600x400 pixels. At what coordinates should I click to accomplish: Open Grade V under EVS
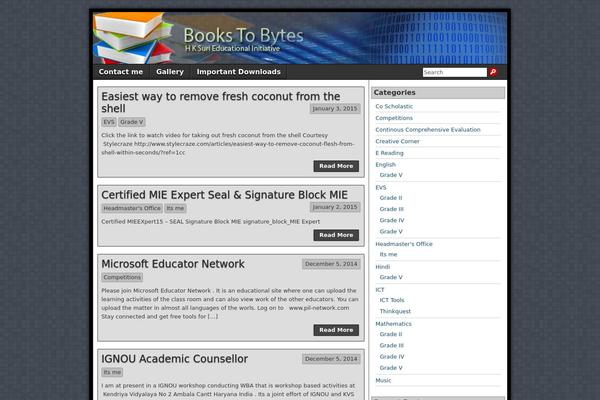[x=391, y=232]
